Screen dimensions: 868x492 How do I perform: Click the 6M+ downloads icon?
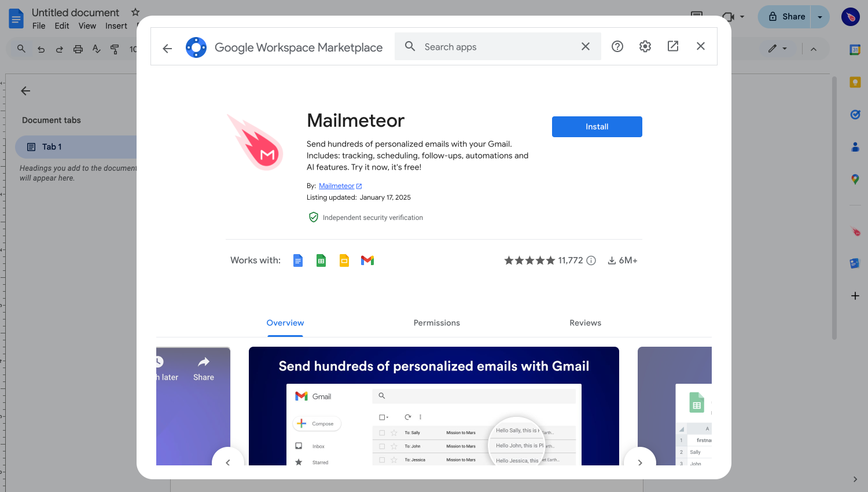tap(612, 261)
